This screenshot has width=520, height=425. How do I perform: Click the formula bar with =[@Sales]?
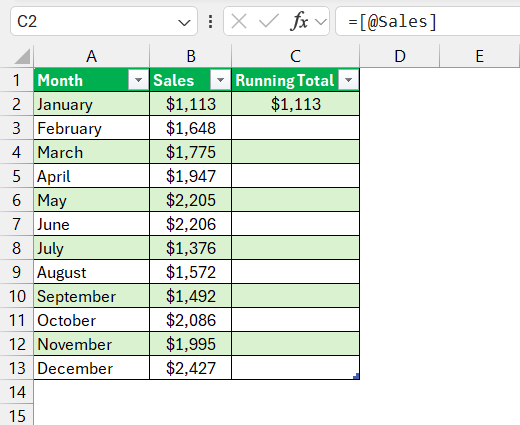(428, 21)
